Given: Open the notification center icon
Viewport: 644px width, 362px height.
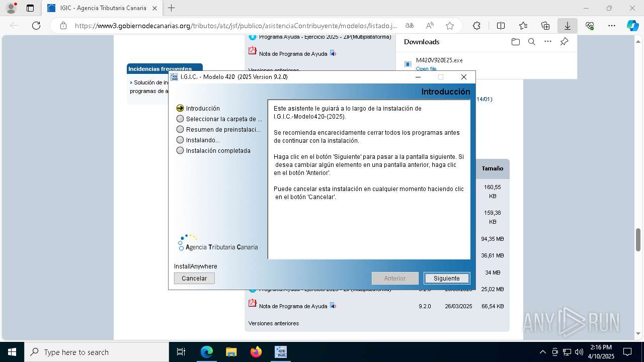Looking at the screenshot, I should 628,352.
